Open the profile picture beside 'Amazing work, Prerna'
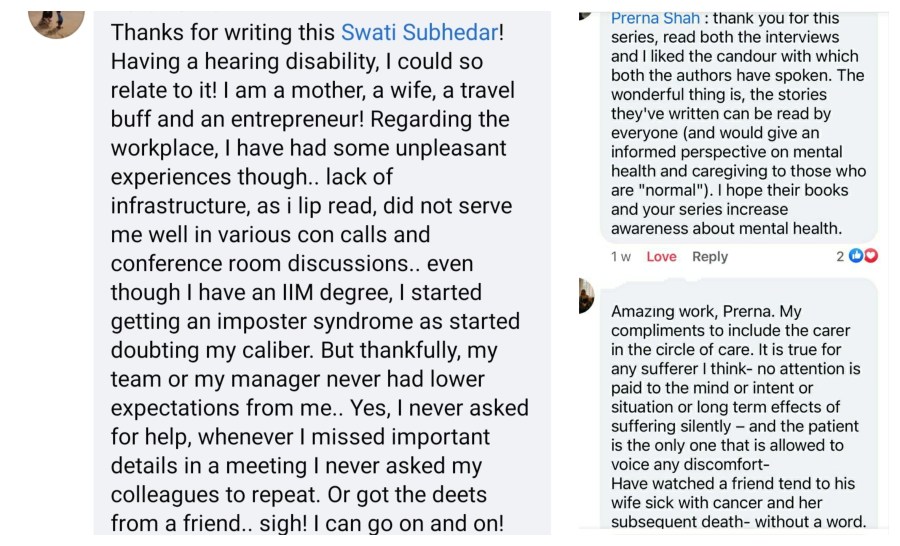Viewport: 900px width, 546px height. click(x=586, y=295)
